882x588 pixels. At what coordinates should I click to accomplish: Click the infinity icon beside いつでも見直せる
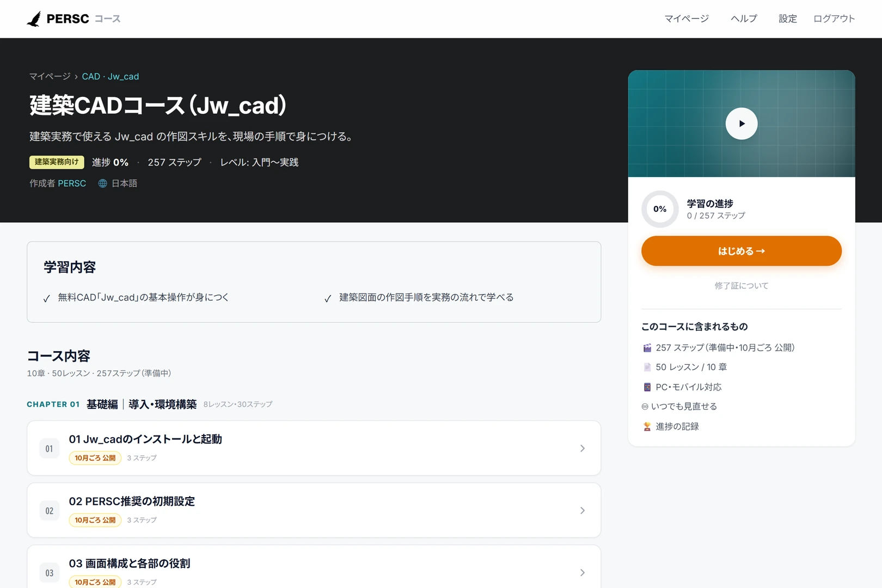pos(645,407)
